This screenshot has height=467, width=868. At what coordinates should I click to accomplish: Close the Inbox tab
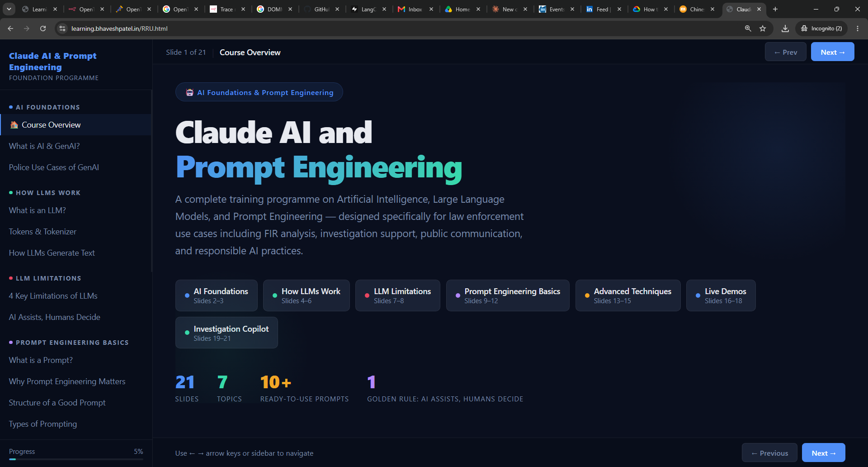click(x=431, y=9)
